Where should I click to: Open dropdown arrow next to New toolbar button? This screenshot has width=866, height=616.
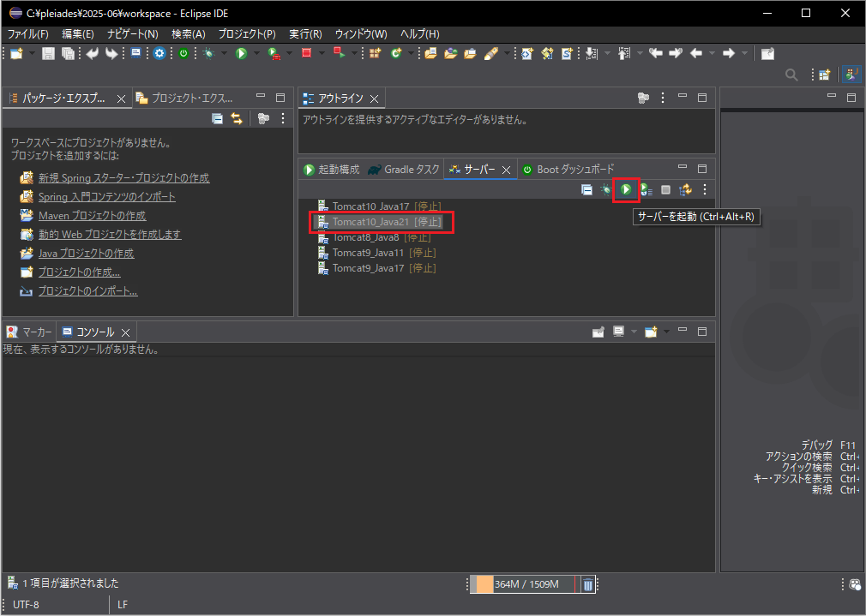click(32, 53)
